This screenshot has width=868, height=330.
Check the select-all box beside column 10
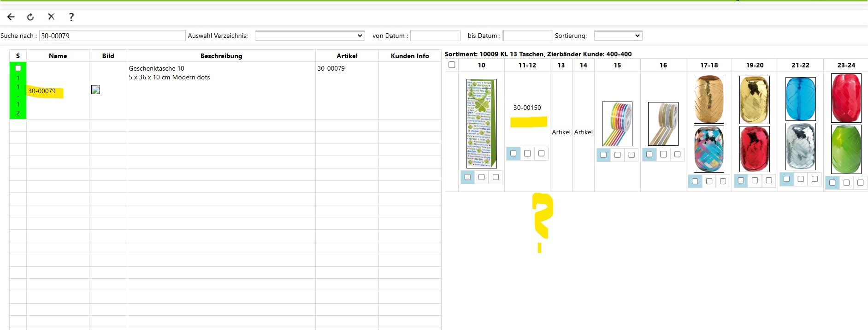(x=452, y=65)
